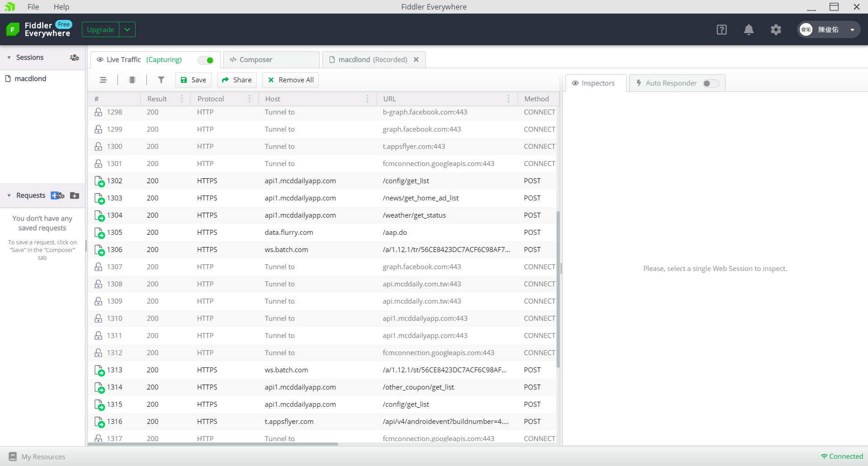Toggle the Auto Responder switch
The width and height of the screenshot is (868, 466).
711,83
